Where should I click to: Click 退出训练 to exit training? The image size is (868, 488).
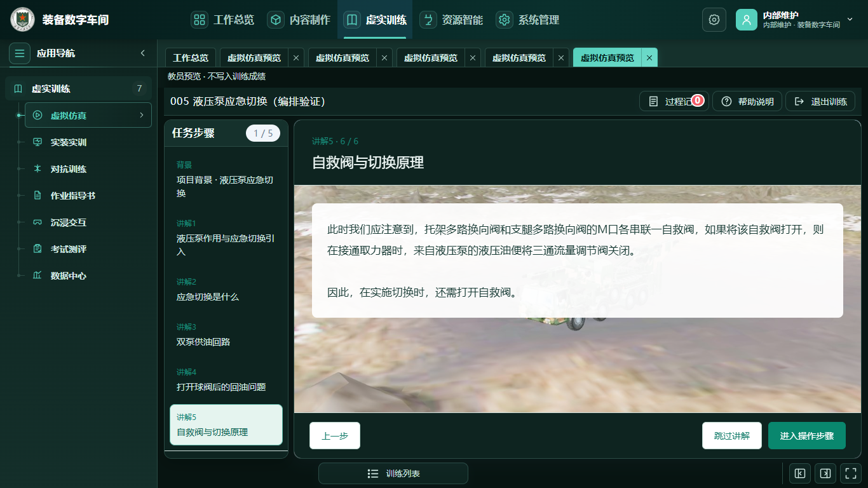click(x=820, y=102)
